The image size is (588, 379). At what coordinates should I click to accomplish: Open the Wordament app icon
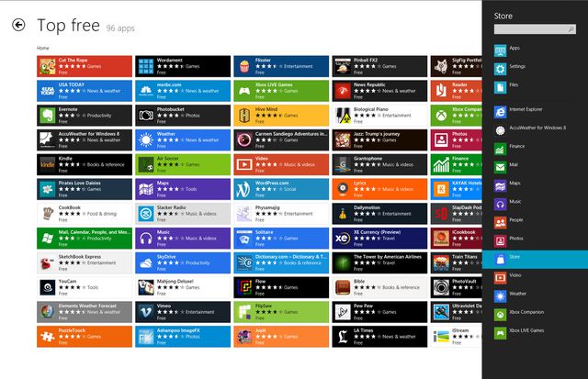tap(146, 66)
